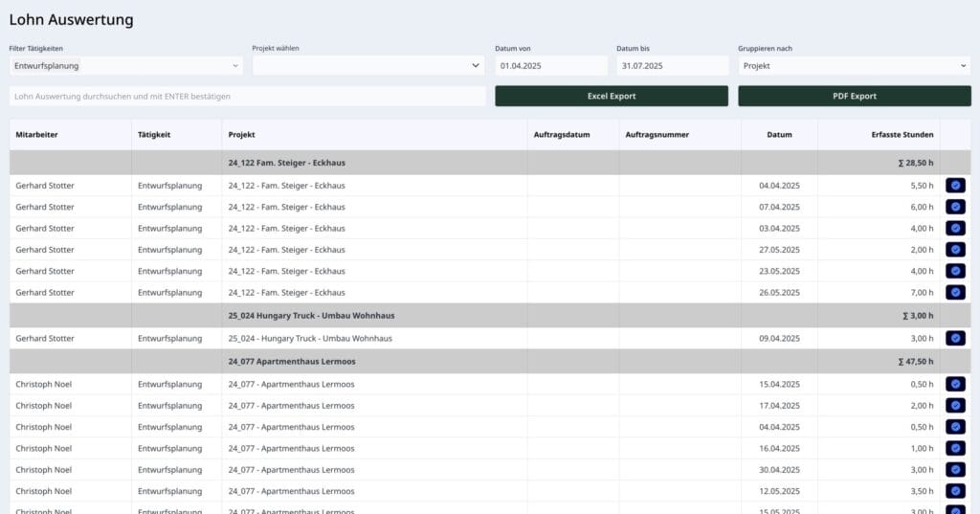Focus the Lohn Auswertung search field
This screenshot has height=514, width=980.
(x=247, y=97)
